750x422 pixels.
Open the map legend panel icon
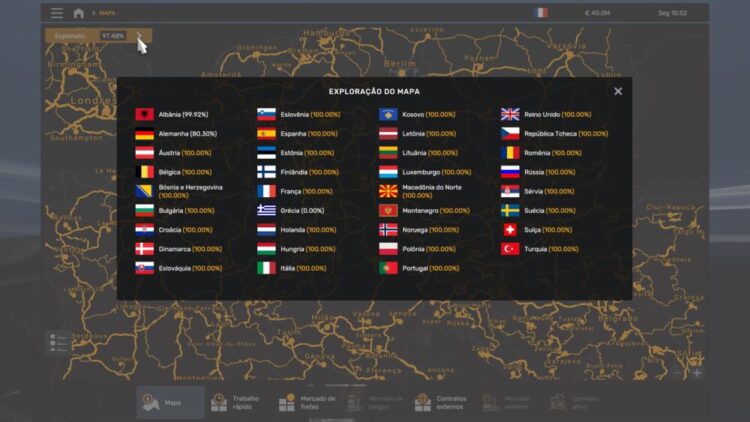[58, 343]
